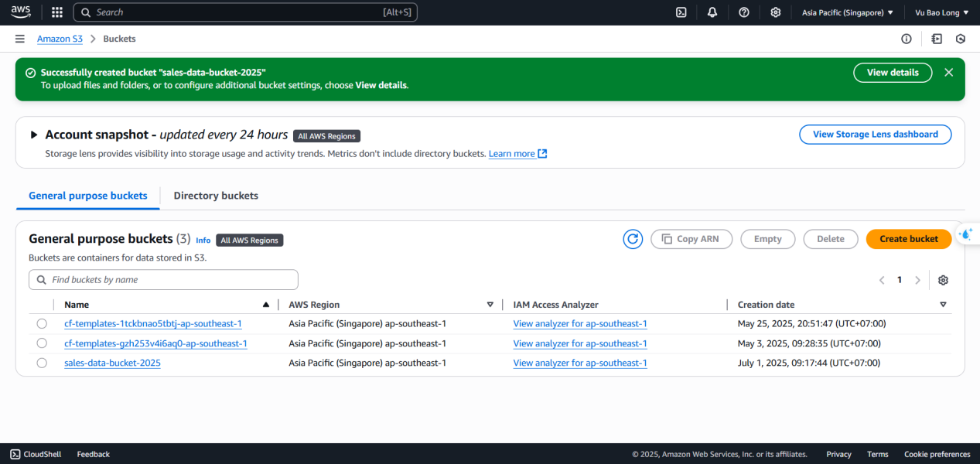The width and height of the screenshot is (980, 464).
Task: Click the top Search bar
Action: pyautogui.click(x=245, y=12)
